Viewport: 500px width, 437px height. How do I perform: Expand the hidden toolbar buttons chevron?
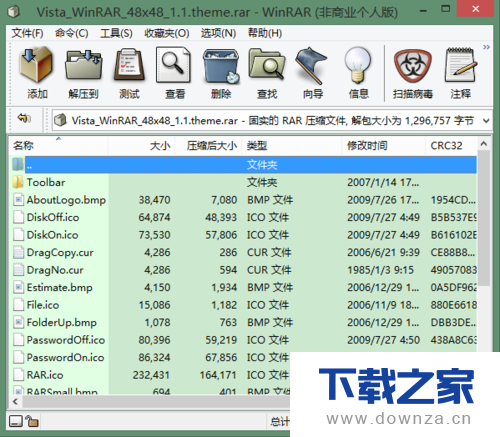[x=486, y=47]
